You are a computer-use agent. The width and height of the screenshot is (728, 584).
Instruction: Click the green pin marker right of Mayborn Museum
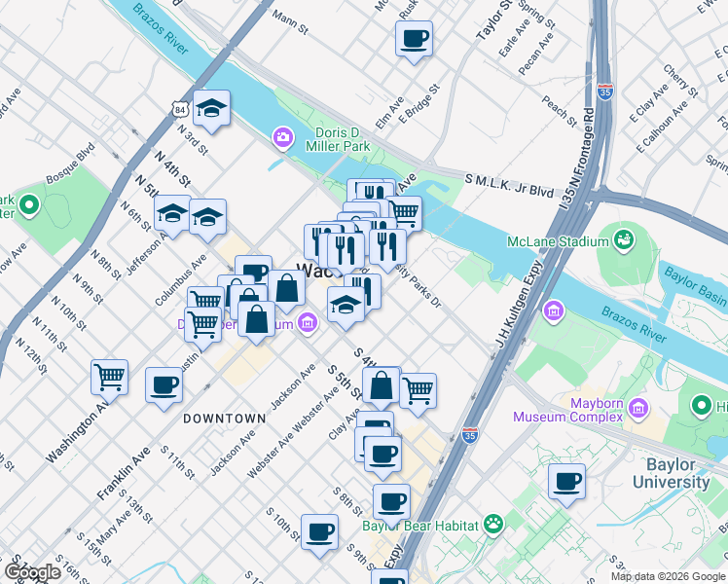click(x=701, y=405)
